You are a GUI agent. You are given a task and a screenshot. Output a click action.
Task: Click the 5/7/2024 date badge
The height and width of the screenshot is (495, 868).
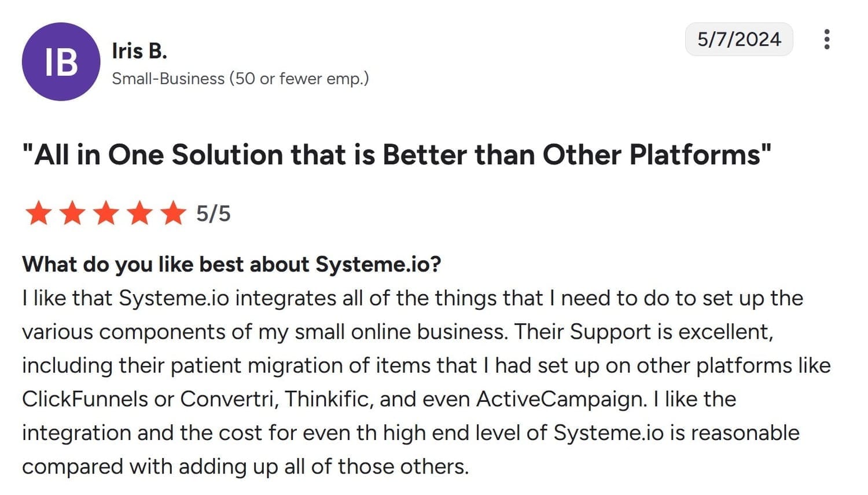coord(738,39)
